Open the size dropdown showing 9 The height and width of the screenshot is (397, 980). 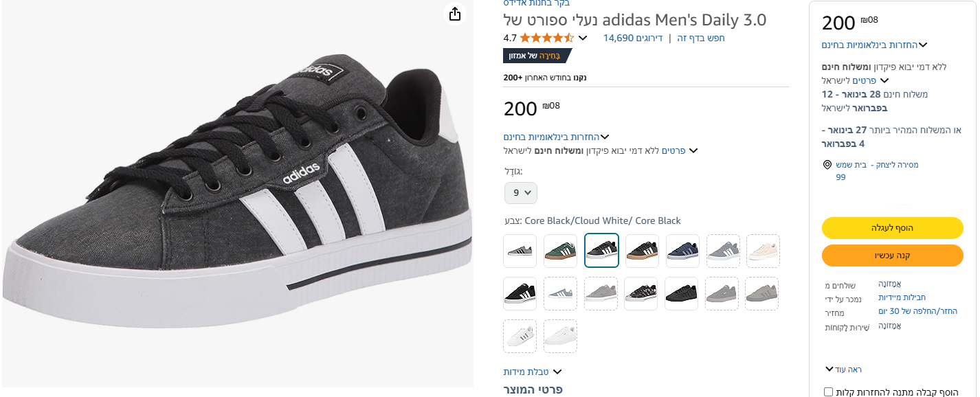coord(521,193)
